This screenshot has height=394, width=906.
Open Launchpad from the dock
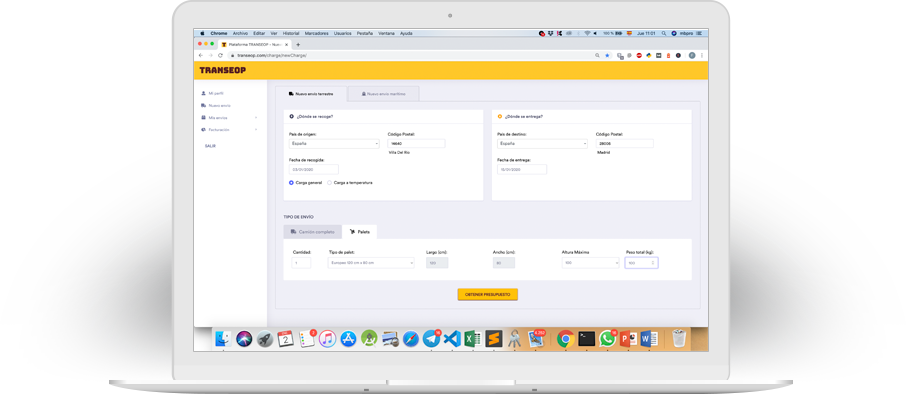[265, 339]
